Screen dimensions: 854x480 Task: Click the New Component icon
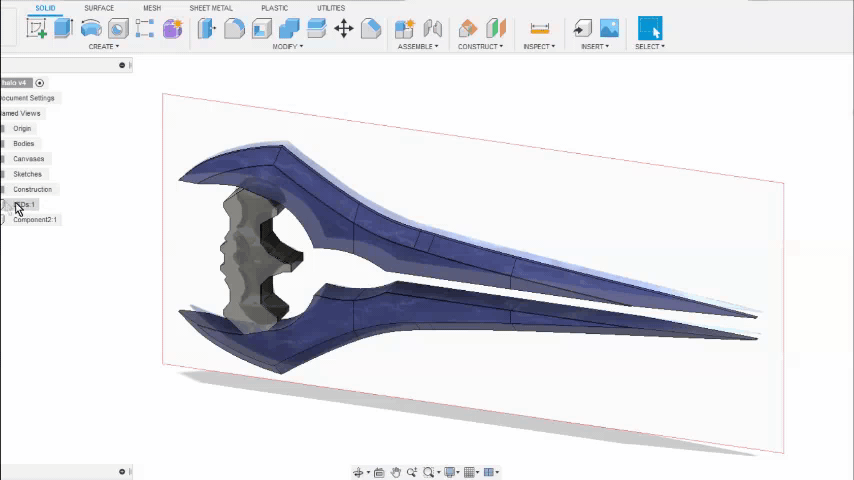[x=405, y=28]
